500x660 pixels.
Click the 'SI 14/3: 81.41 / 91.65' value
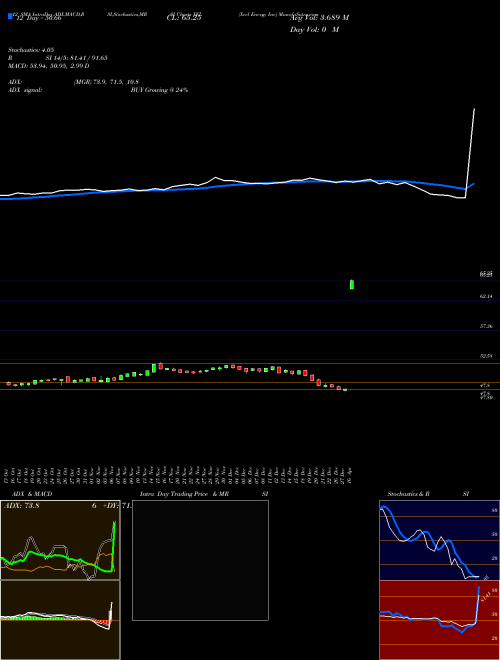77,58
